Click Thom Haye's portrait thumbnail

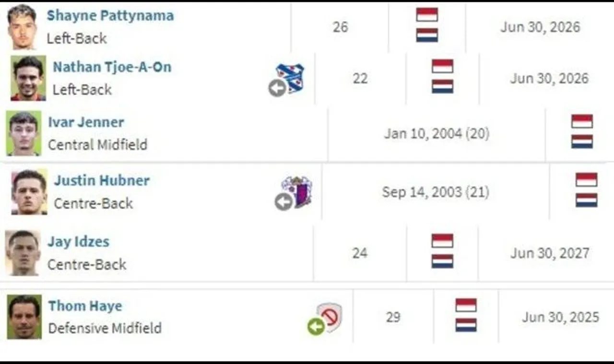tap(24, 317)
